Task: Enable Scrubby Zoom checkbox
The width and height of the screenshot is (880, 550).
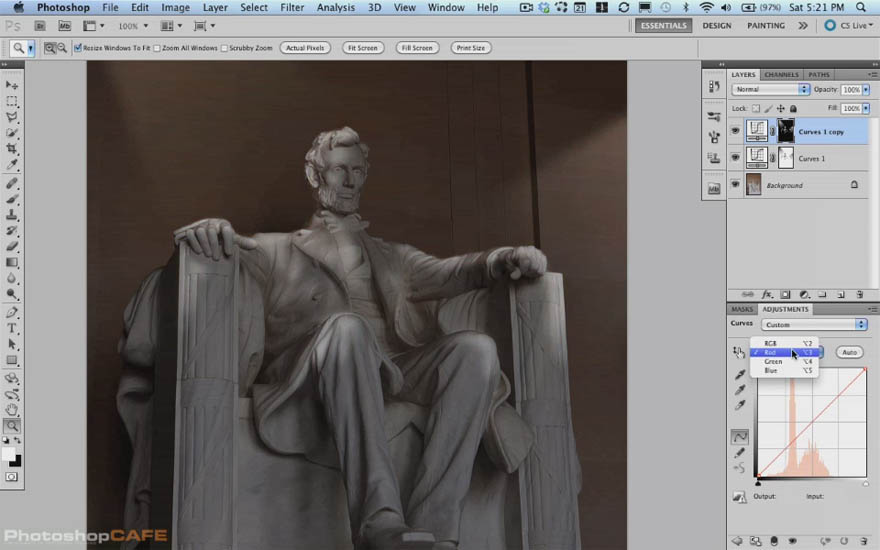Action: pos(224,48)
